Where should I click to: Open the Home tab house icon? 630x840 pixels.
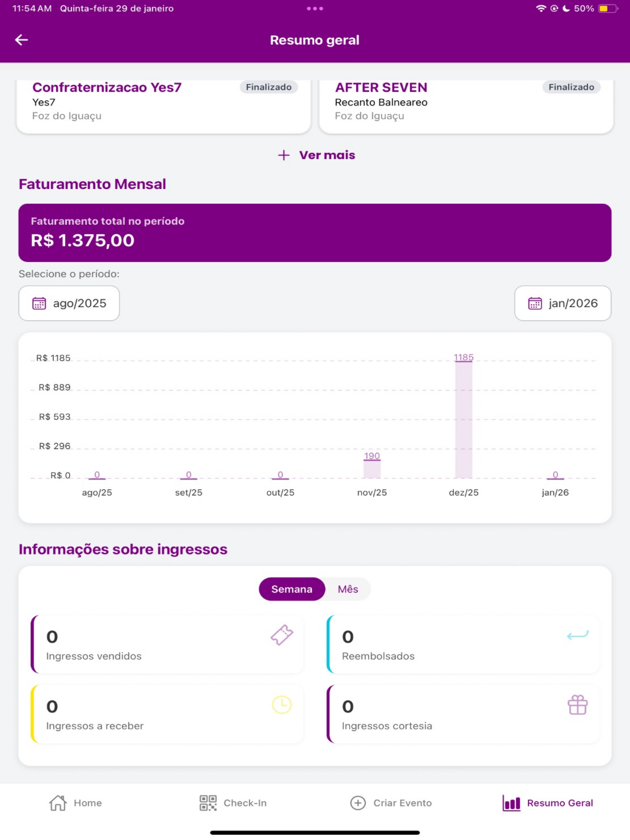click(58, 803)
